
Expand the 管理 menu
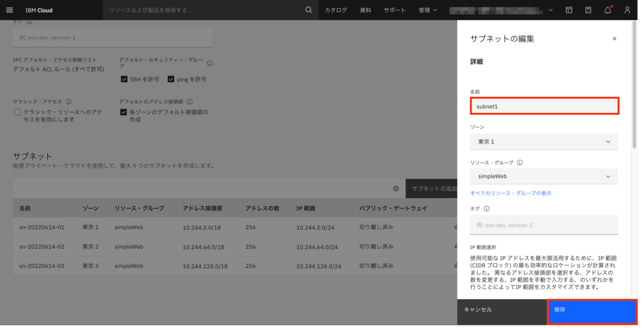[428, 10]
